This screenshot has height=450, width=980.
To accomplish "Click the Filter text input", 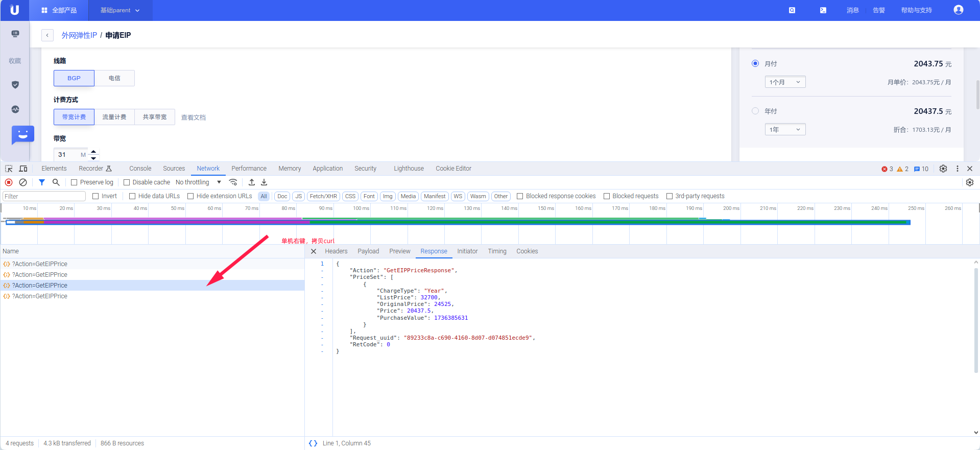I will 44,196.
